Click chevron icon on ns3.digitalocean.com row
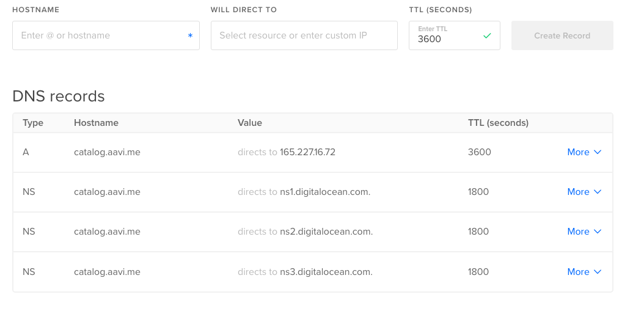Image resolution: width=644 pixels, height=311 pixels. pos(598,272)
